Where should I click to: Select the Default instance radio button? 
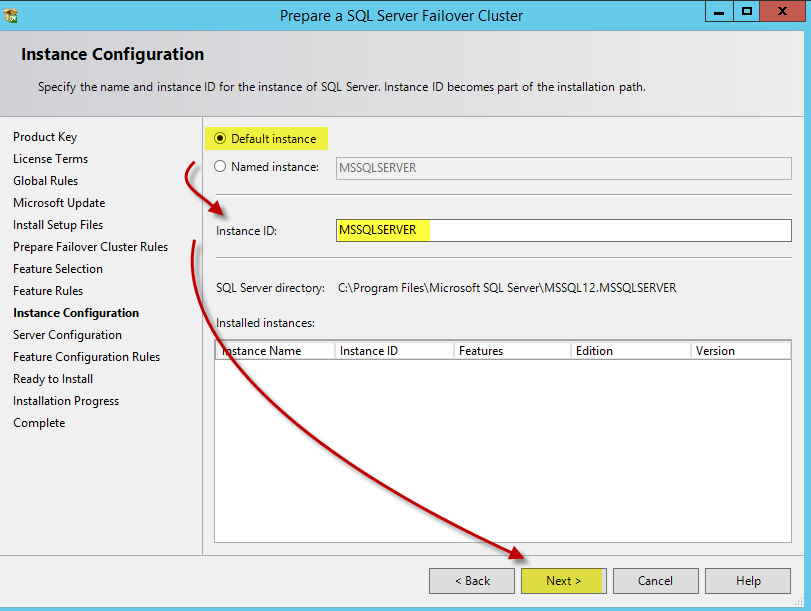point(220,139)
